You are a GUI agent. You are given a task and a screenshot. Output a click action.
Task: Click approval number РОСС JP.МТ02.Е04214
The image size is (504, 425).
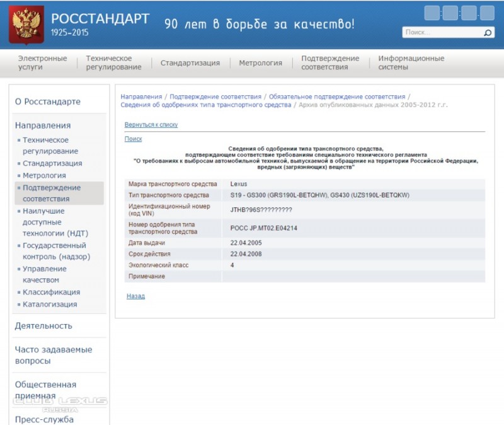click(x=263, y=228)
